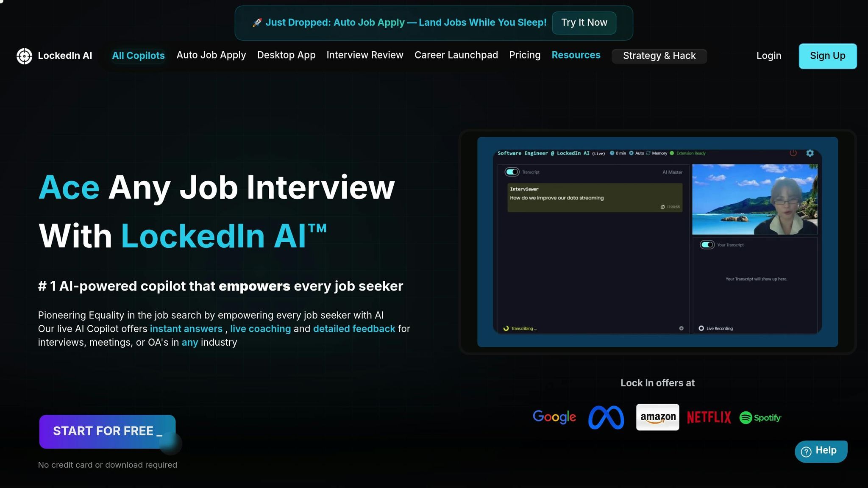This screenshot has height=488, width=868.
Task: Click the Amazon logo
Action: point(658,417)
